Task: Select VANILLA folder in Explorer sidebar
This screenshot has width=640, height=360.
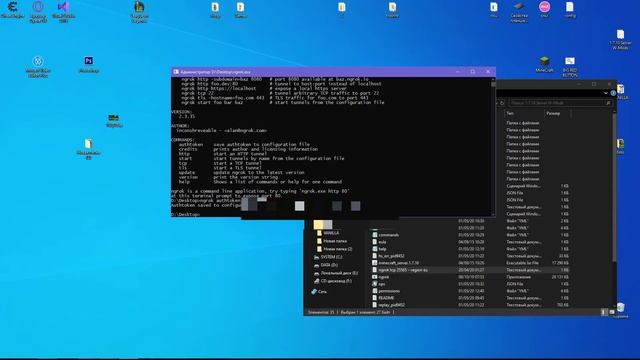Action: click(328, 233)
